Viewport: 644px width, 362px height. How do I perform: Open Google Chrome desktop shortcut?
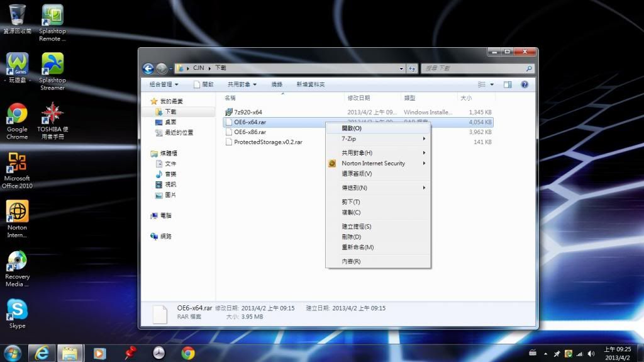[17, 121]
